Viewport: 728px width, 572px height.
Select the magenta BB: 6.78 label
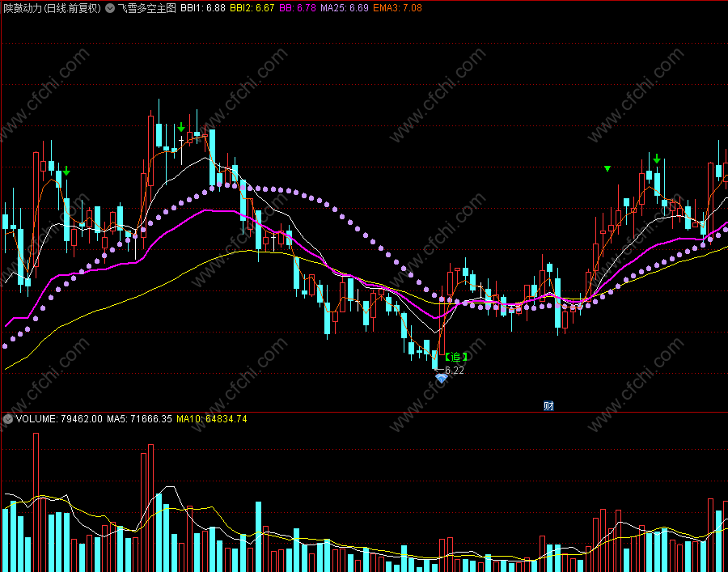click(x=298, y=8)
